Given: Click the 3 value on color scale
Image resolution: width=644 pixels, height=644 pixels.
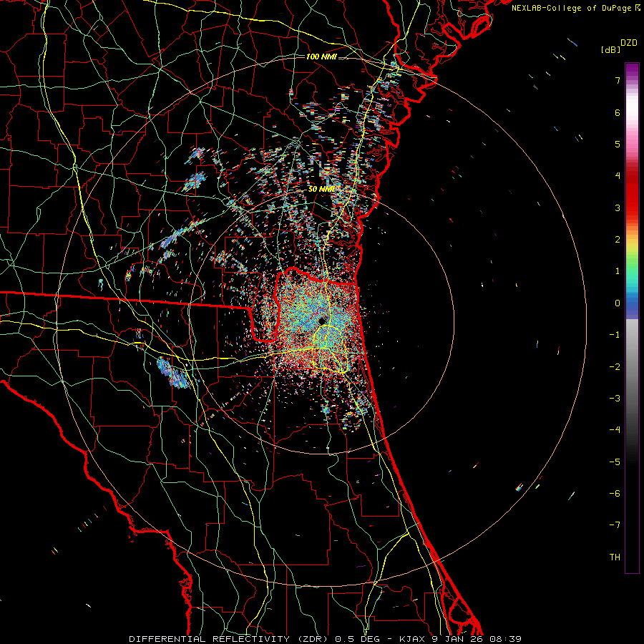Looking at the screenshot, I should tap(618, 208).
